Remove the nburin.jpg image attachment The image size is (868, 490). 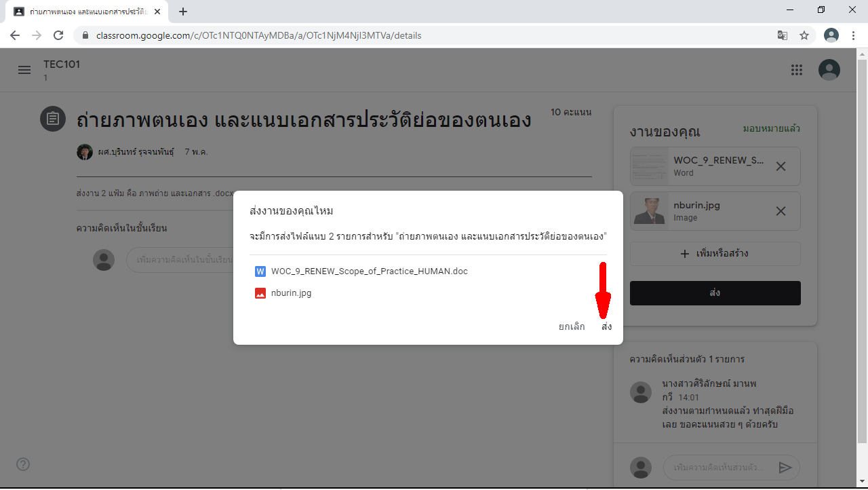pos(781,211)
